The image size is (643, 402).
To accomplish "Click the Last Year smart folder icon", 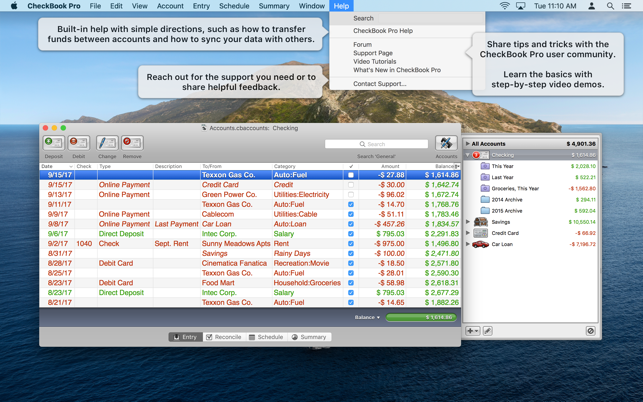I will 485,177.
